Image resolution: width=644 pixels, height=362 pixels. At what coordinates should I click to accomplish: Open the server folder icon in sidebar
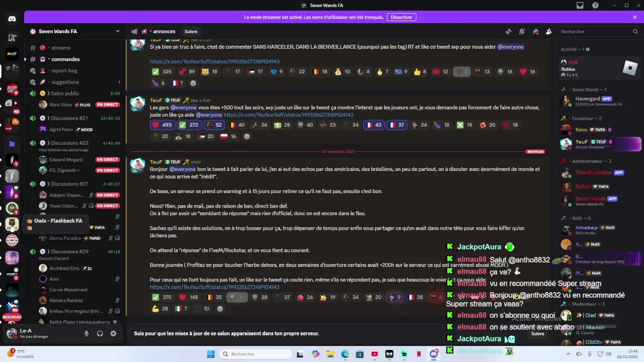coord(12,144)
